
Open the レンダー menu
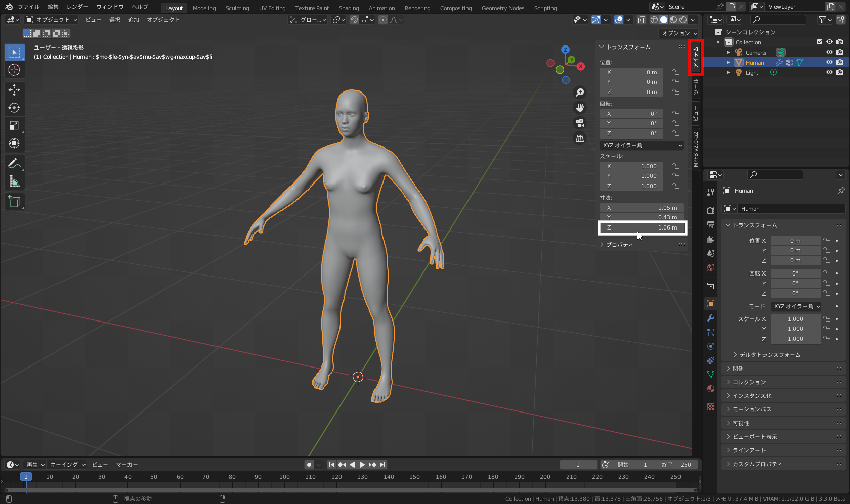77,7
